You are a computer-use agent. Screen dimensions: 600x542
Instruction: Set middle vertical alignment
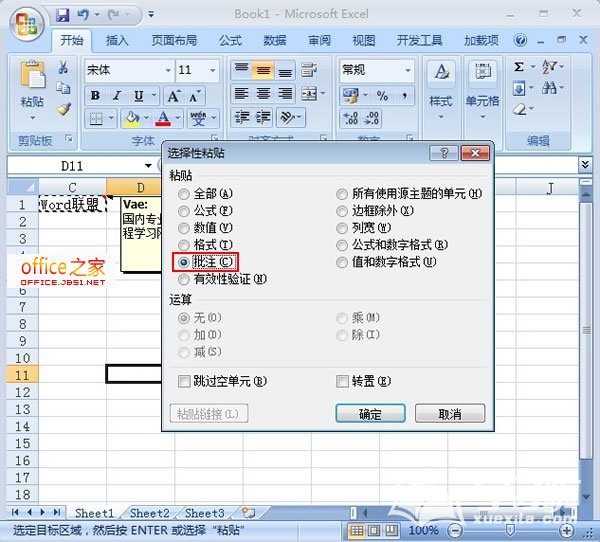coord(263,69)
